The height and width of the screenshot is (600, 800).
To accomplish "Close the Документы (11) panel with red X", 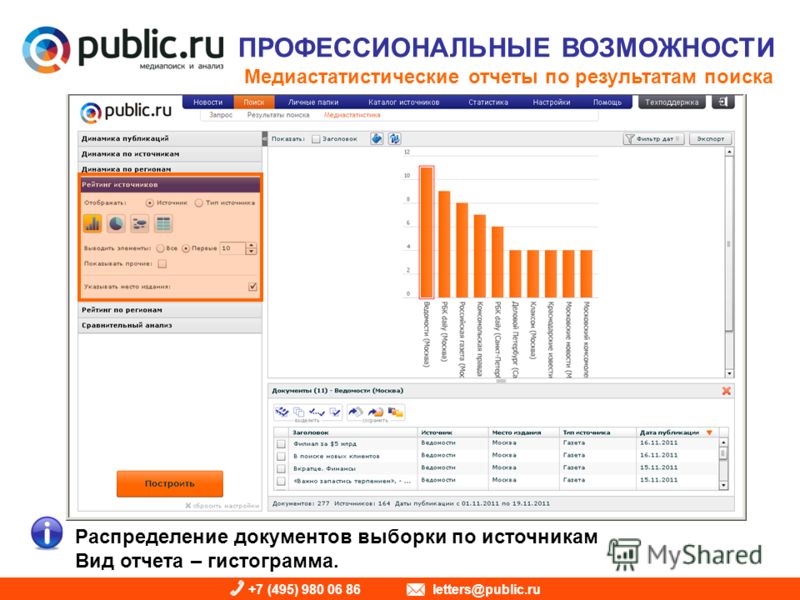I will point(726,391).
